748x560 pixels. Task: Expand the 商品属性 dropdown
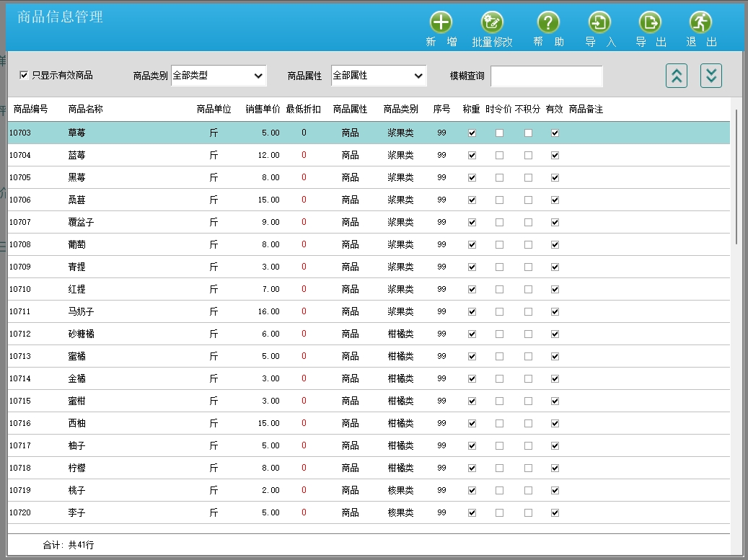pos(379,76)
